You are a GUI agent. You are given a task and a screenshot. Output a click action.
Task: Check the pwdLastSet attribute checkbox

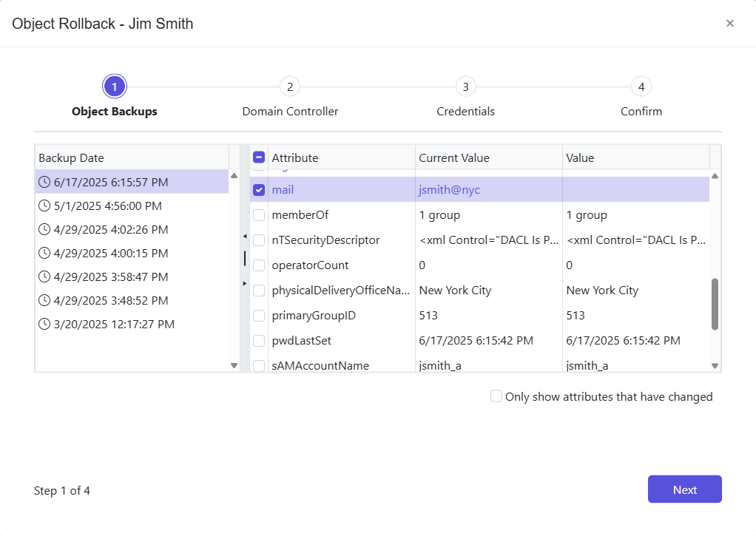coord(259,340)
